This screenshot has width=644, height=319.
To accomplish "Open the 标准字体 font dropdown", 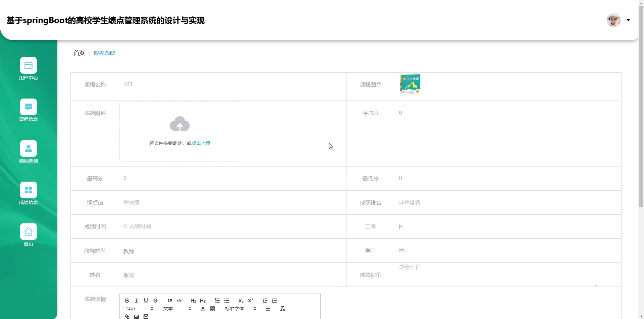I will point(240,309).
